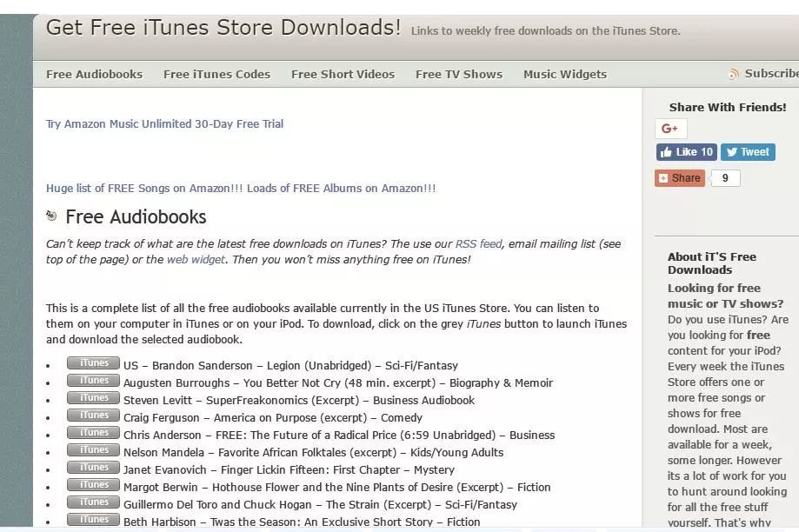The image size is (799, 532).
Task: Open Huge list of FREE Songs on Amazon link
Action: pyautogui.click(x=144, y=189)
